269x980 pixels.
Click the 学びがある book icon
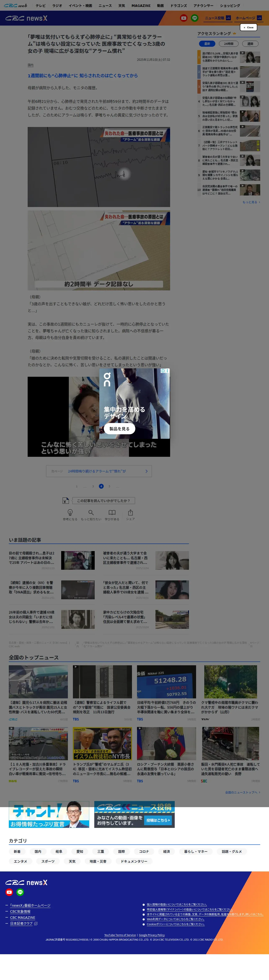point(112,513)
